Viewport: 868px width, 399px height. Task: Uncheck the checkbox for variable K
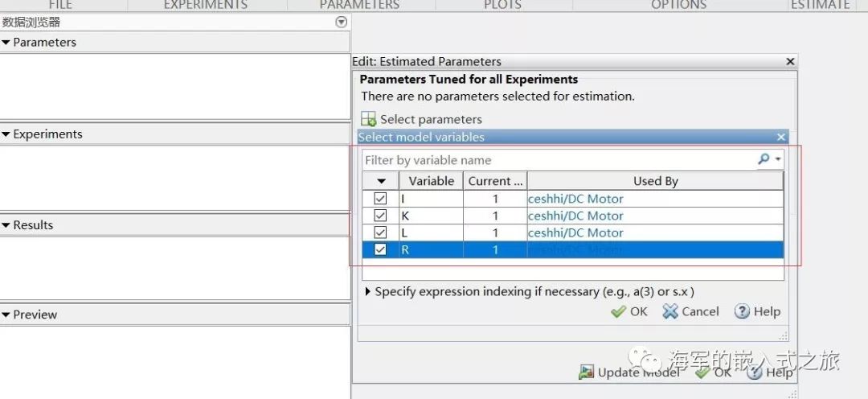[381, 216]
